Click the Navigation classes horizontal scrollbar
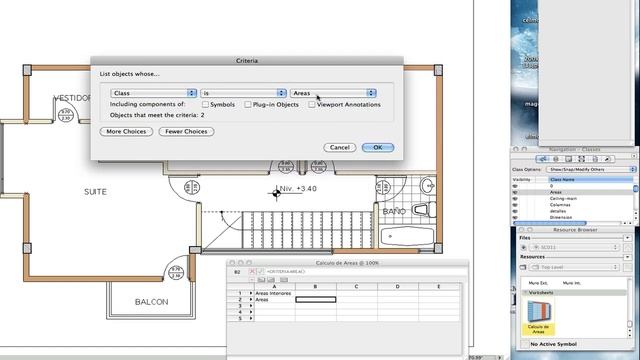This screenshot has height=360, width=640. (x=549, y=223)
